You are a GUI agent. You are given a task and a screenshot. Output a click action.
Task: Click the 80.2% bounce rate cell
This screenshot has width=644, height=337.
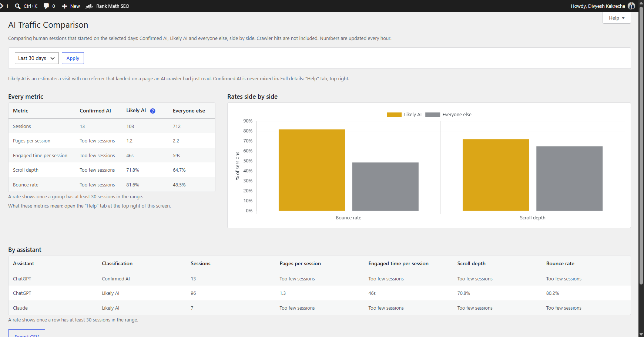(553, 293)
